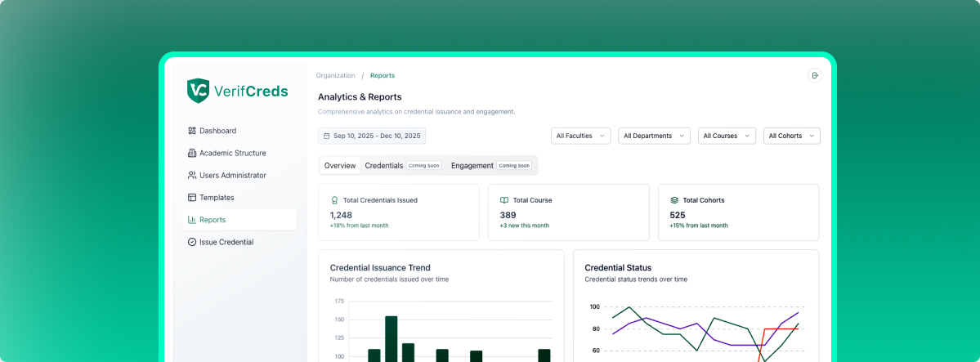Click the Total Cohorts value 525
Screen dimensions: 980x362
(x=678, y=215)
